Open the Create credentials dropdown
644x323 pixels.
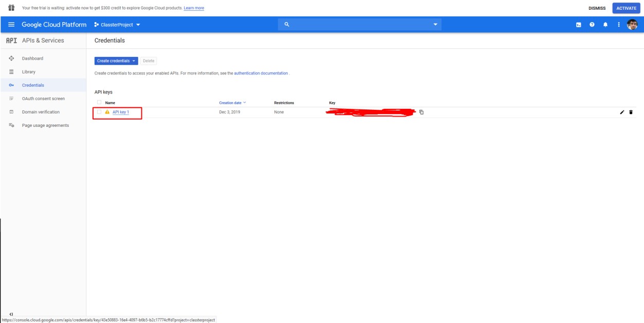(117, 61)
